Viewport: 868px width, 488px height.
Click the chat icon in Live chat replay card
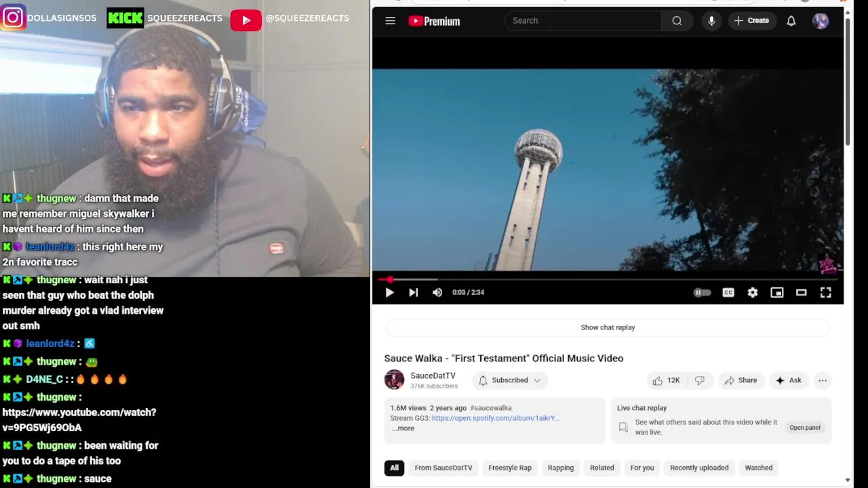623,428
